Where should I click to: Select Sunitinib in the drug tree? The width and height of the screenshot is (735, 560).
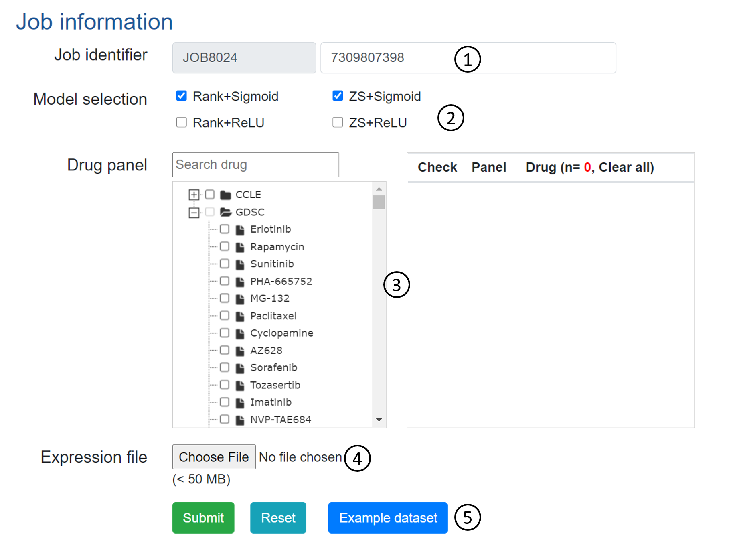(225, 264)
